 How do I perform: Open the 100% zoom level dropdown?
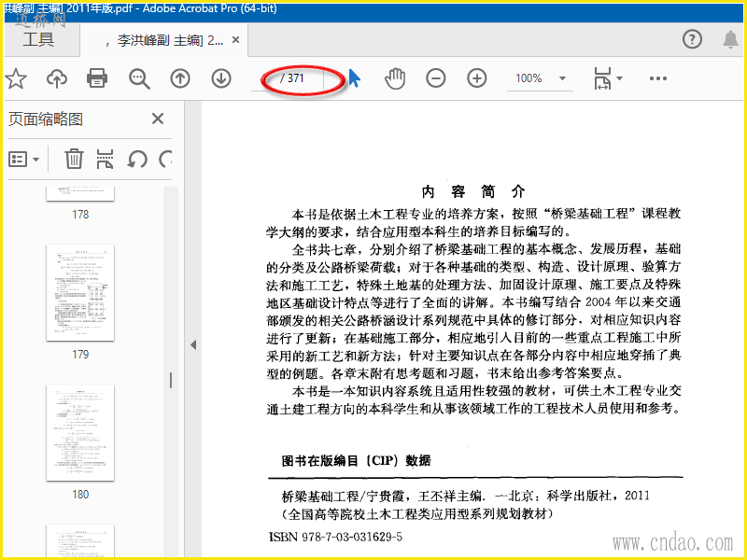coord(541,78)
